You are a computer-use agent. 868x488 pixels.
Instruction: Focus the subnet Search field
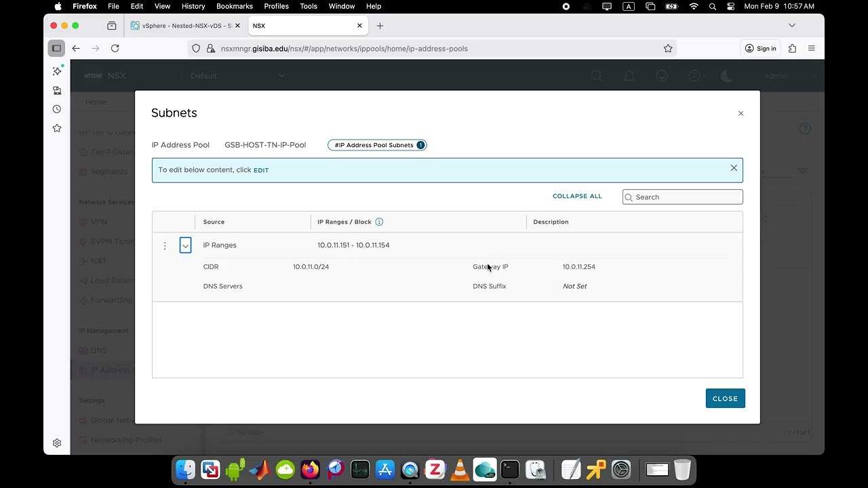(682, 197)
